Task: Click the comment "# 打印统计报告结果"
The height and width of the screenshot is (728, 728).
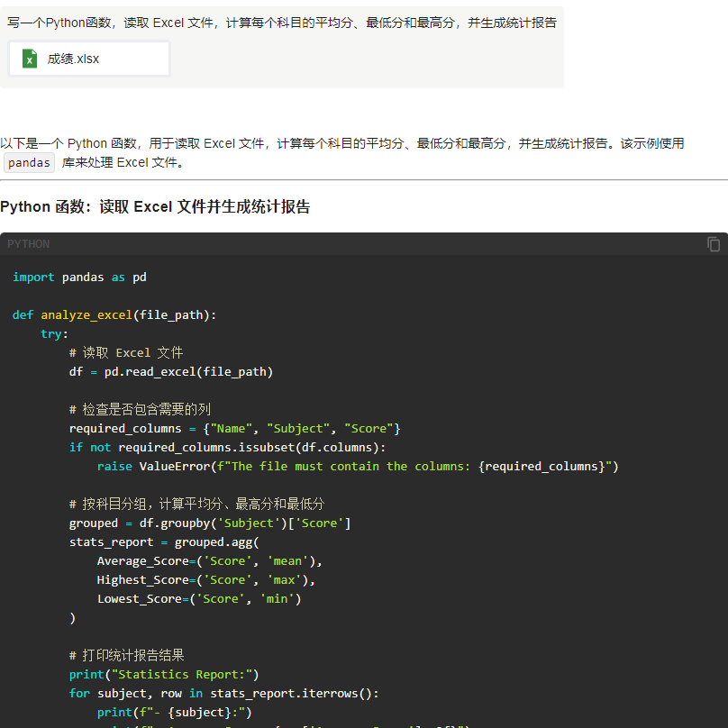Action: click(127, 656)
